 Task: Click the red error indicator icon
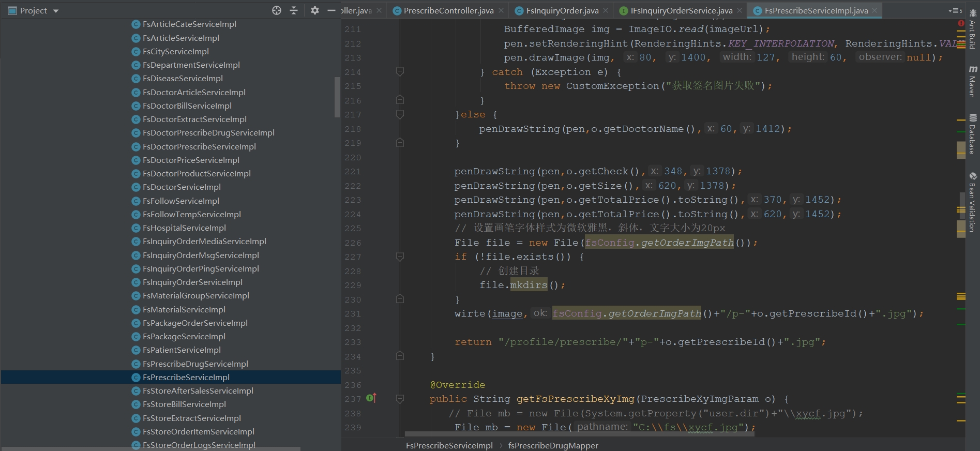tap(961, 23)
